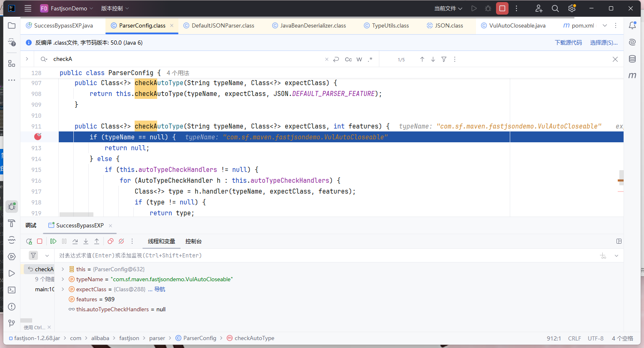Open the 当前文件 run configuration dropdown
The width and height of the screenshot is (644, 348).
[448, 8]
